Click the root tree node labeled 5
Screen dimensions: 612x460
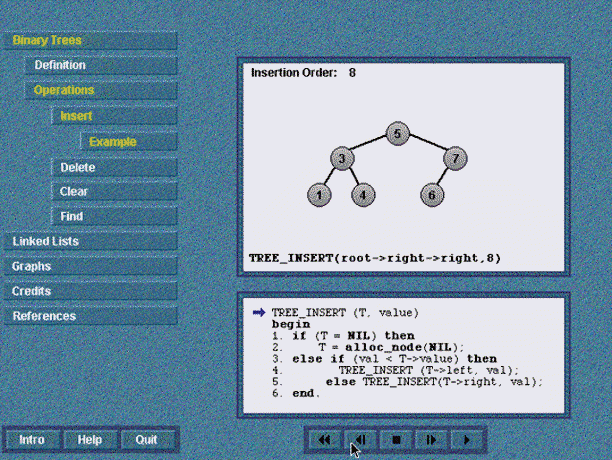(397, 134)
